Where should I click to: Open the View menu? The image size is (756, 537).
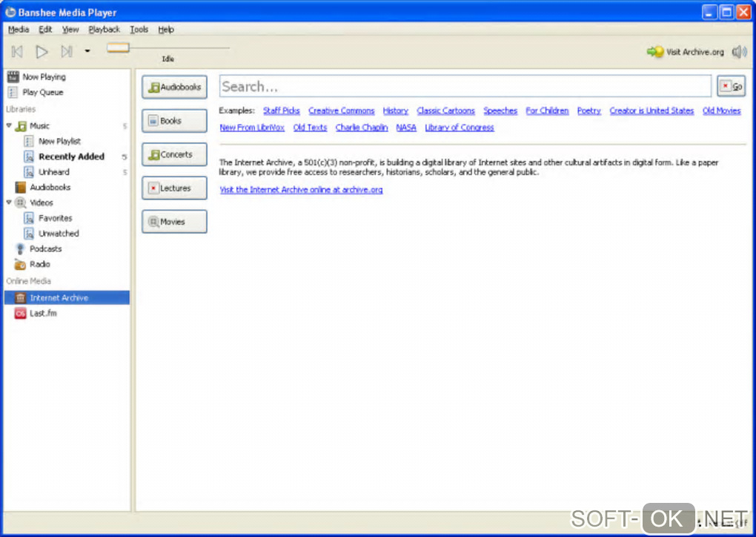coord(70,30)
